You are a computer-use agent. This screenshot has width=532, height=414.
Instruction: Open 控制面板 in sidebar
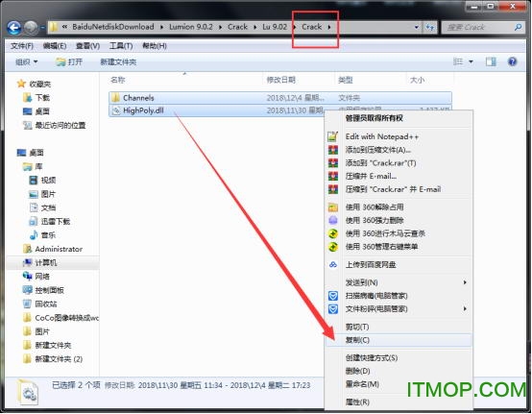[x=50, y=290]
